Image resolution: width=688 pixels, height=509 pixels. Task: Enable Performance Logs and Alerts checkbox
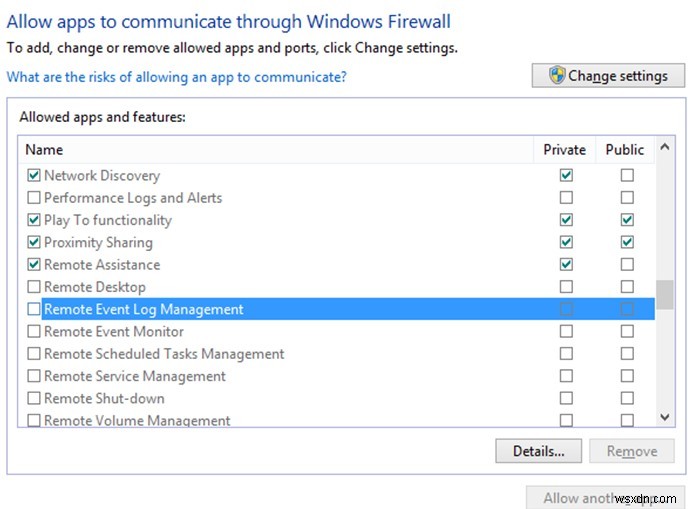coord(34,198)
